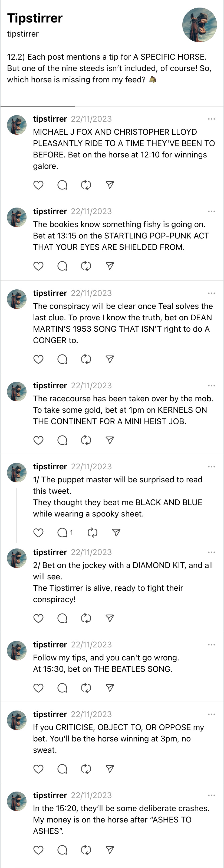Open replies on the puppet master post
Viewport: 224px width, 868px height.
62,533
